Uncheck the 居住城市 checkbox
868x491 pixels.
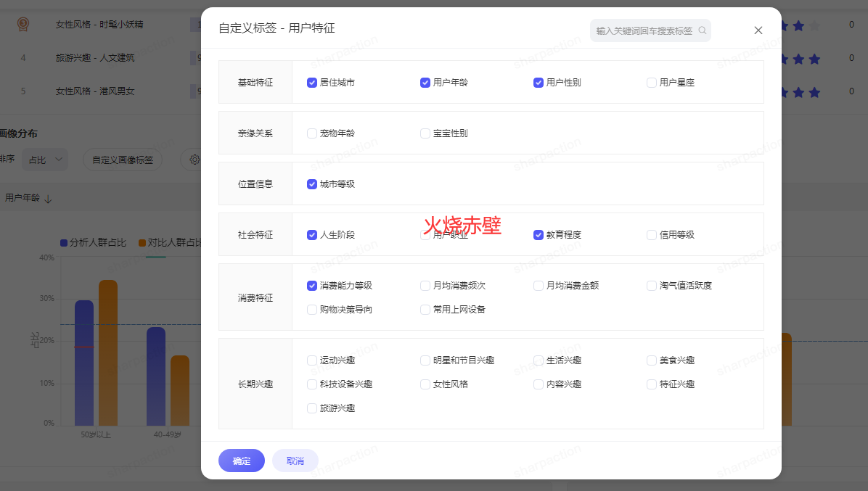click(x=311, y=83)
